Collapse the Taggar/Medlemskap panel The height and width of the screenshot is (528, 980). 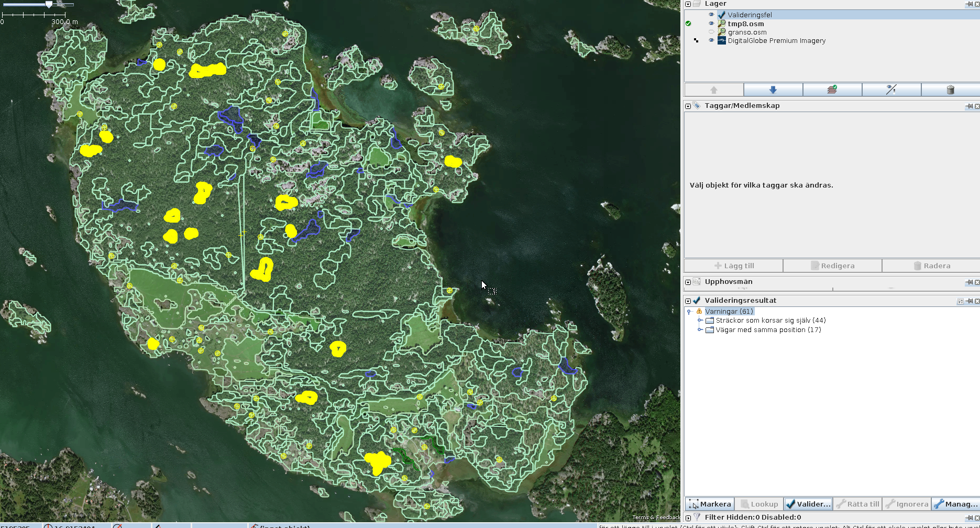tap(688, 106)
